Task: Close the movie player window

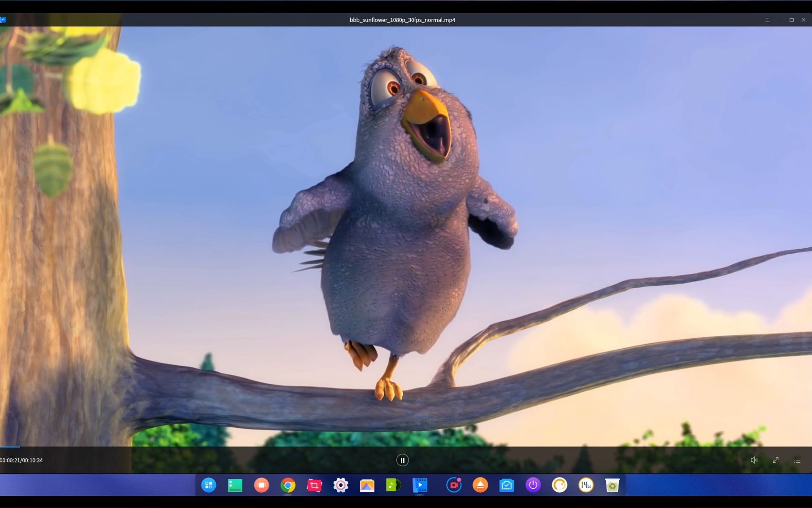Action: click(x=803, y=20)
